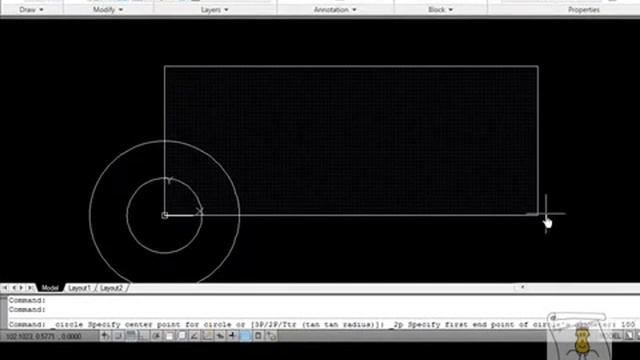Expand the Draw panel dropdown
The image size is (640, 360).
click(31, 9)
